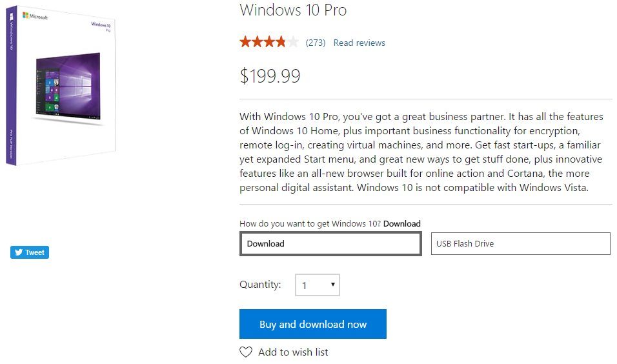Click the arrow in the quantity selector

click(333, 284)
